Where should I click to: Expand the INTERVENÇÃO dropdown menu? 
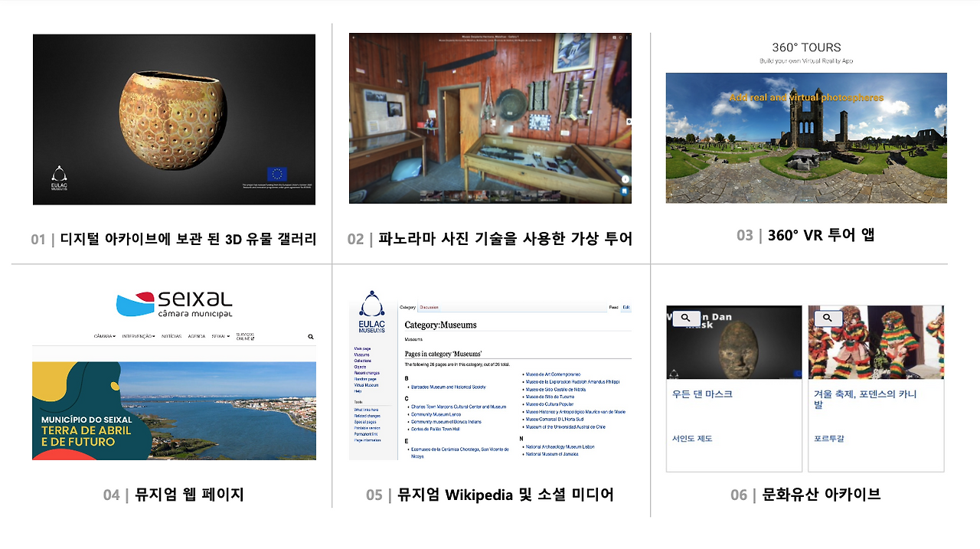coord(139,336)
